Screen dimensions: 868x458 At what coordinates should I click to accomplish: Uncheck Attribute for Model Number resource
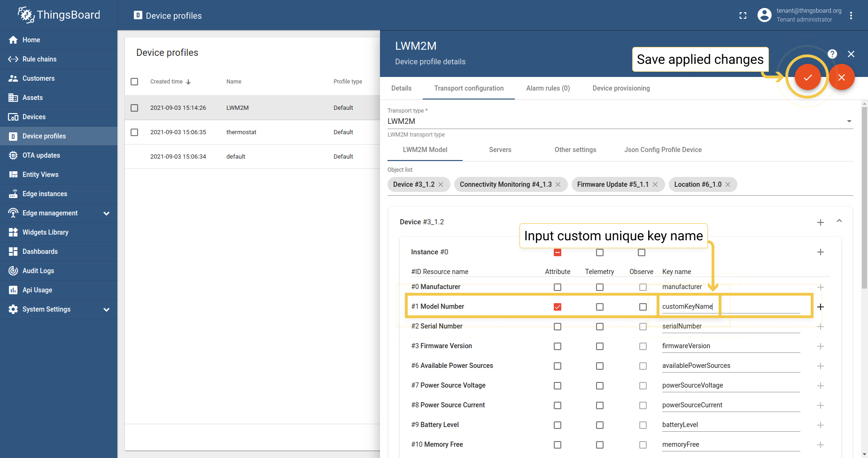(558, 306)
